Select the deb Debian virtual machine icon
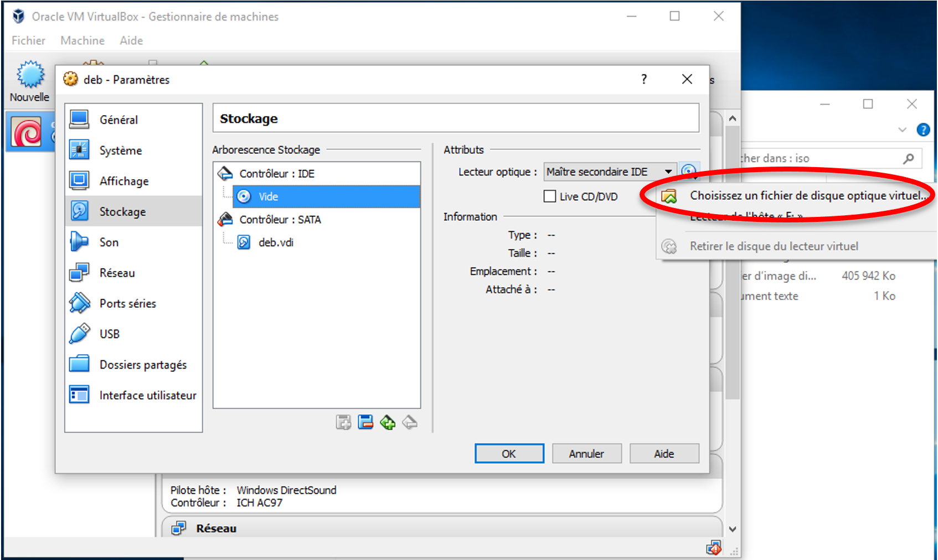 click(26, 132)
